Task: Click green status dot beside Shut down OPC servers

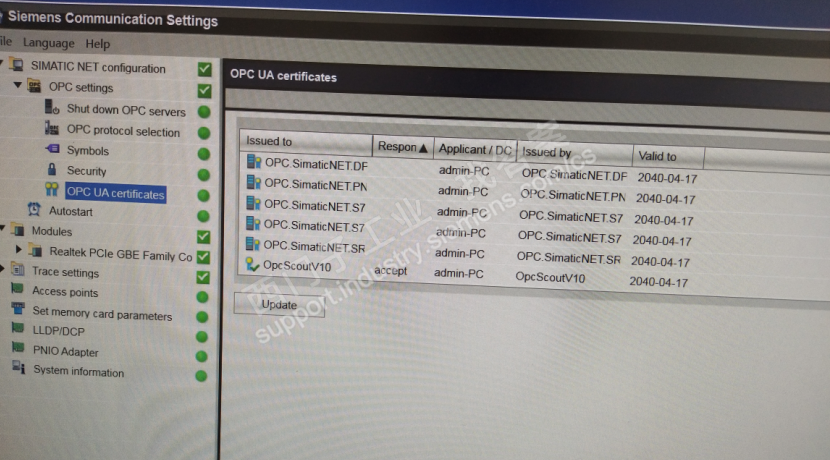Action: click(x=204, y=112)
